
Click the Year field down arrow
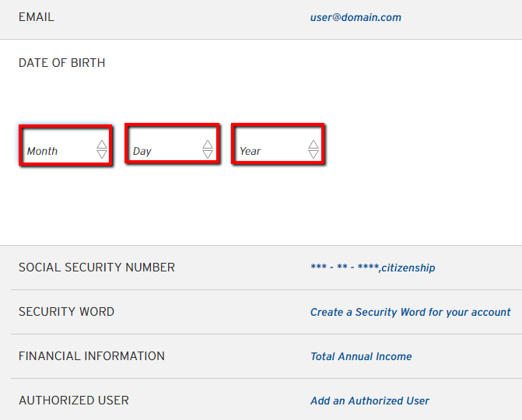tap(314, 155)
